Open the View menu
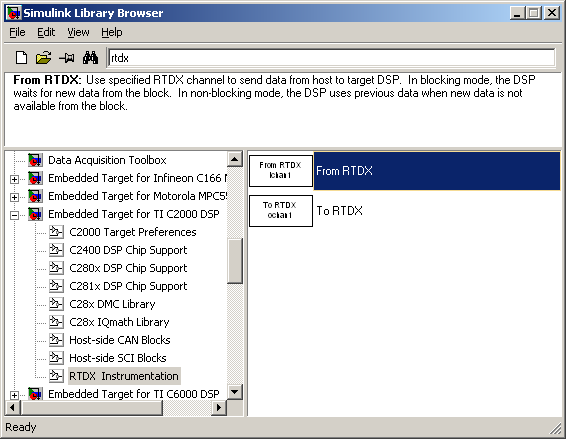Screen dimensions: 566x439 click(78, 32)
